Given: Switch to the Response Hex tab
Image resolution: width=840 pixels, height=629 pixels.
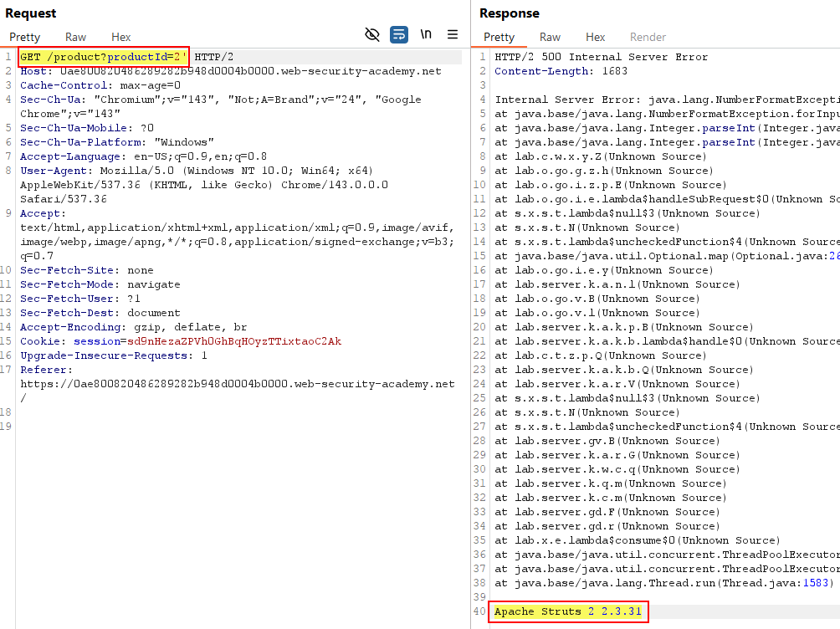Looking at the screenshot, I should click(595, 37).
